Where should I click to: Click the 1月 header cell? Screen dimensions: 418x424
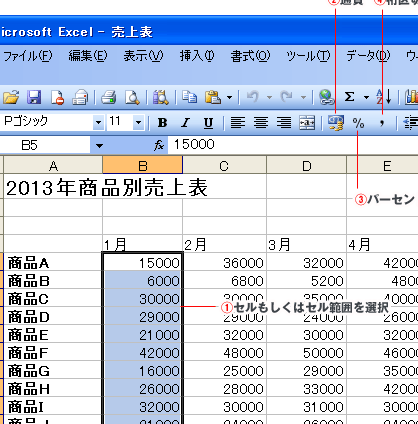point(143,244)
